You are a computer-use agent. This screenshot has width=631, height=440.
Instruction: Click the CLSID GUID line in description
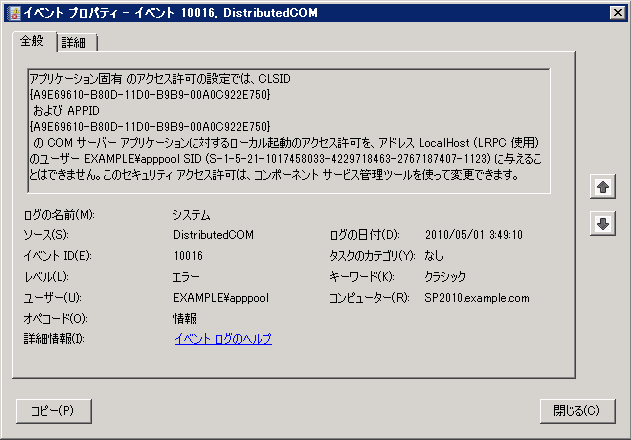pyautogui.click(x=150, y=95)
